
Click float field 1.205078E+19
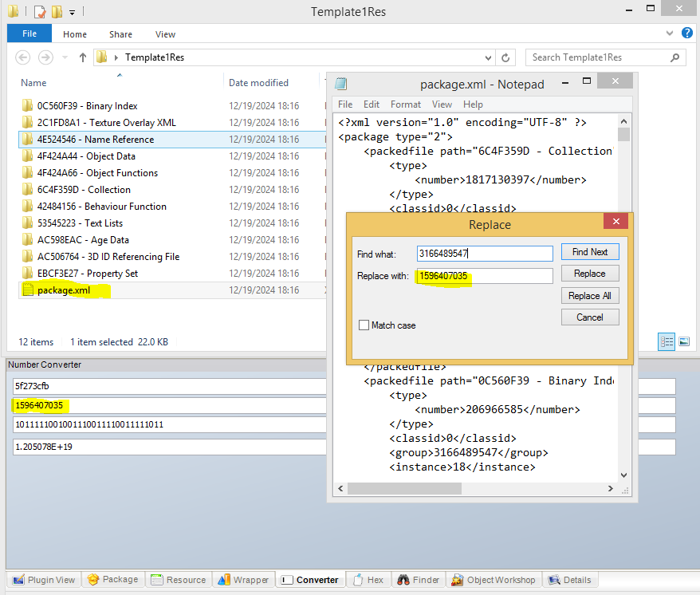[x=170, y=447]
